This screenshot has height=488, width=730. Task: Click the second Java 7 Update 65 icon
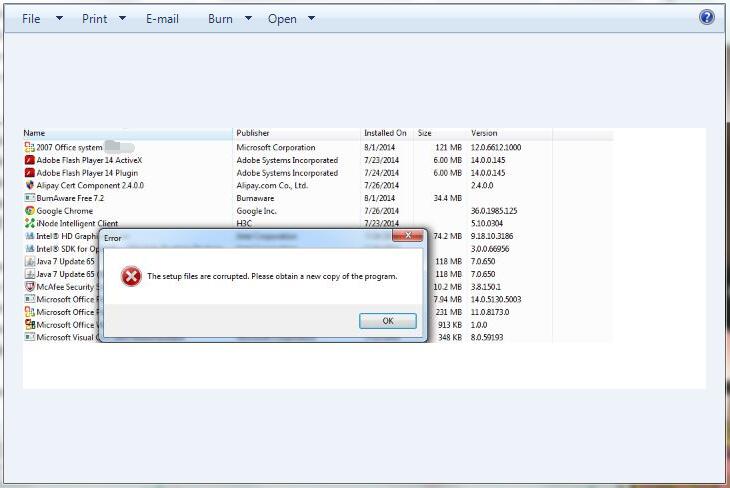click(29, 274)
